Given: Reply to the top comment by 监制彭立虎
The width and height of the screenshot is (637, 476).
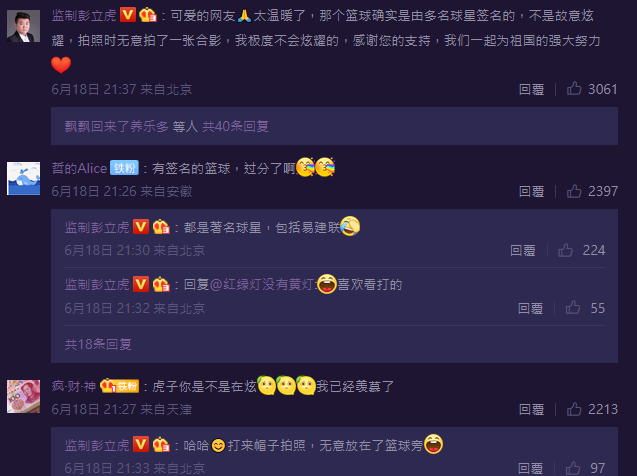Looking at the screenshot, I should click(x=531, y=89).
